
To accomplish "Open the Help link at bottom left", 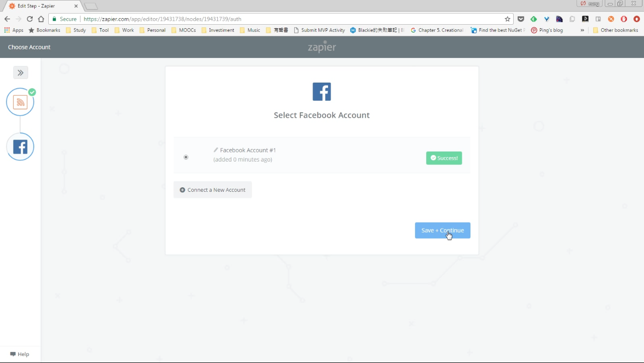I will [x=20, y=354].
